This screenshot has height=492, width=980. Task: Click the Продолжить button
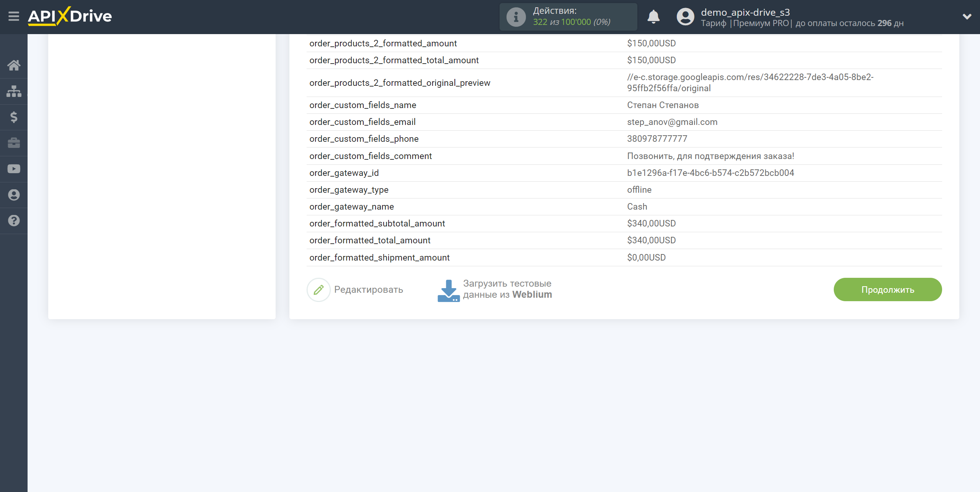click(x=888, y=290)
